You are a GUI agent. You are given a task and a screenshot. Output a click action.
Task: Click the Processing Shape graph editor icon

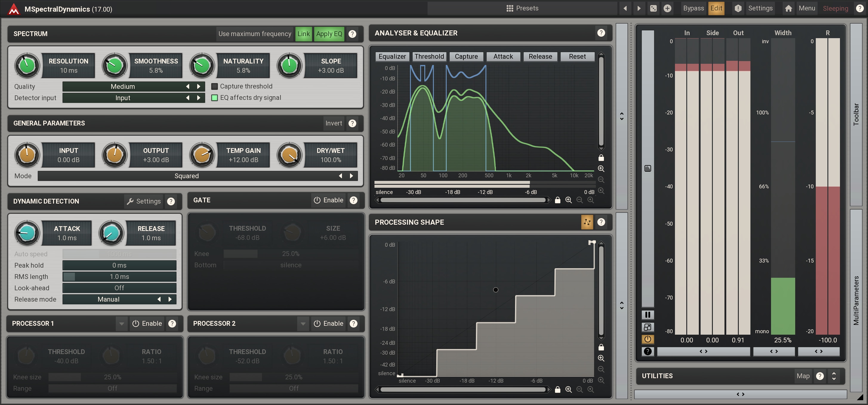[x=587, y=222]
